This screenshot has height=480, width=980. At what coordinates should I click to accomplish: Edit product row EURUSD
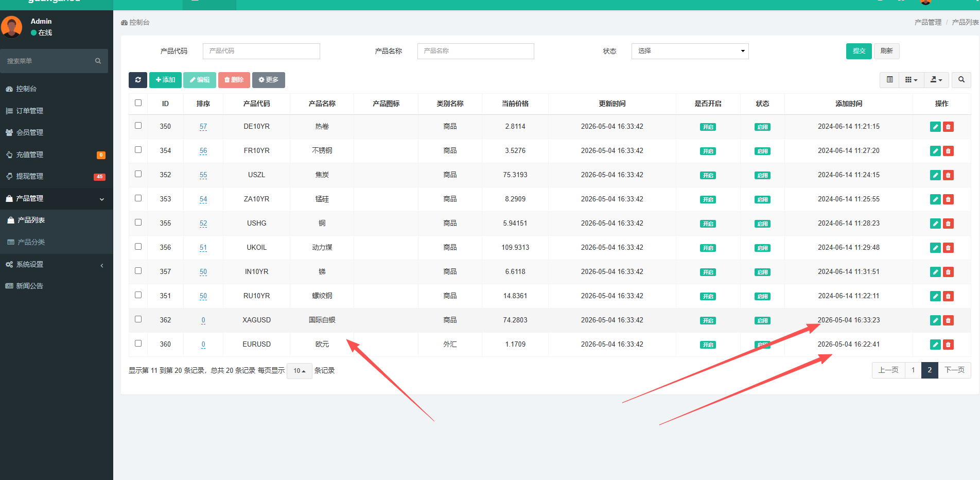pyautogui.click(x=936, y=345)
